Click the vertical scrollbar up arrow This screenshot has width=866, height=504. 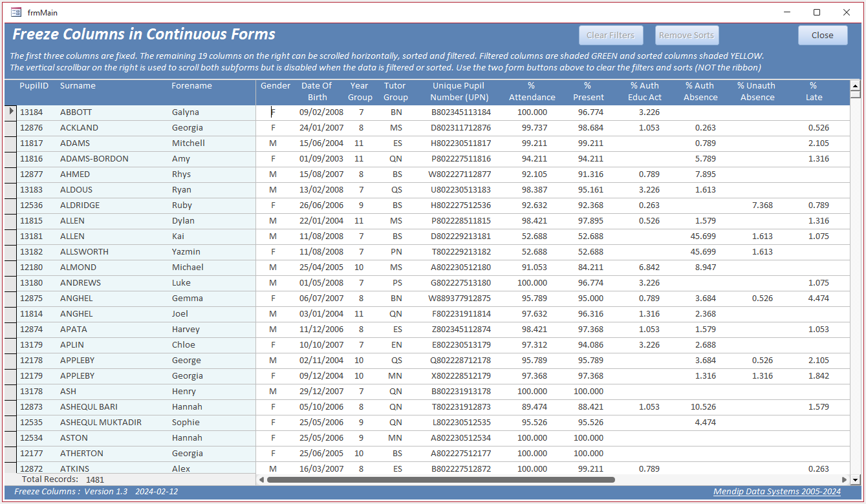[855, 85]
